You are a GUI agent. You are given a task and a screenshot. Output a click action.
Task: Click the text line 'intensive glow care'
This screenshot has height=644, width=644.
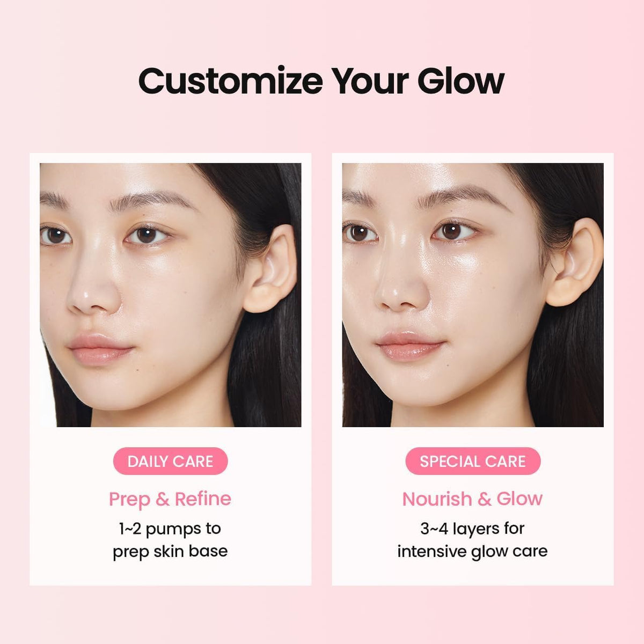pyautogui.click(x=472, y=552)
